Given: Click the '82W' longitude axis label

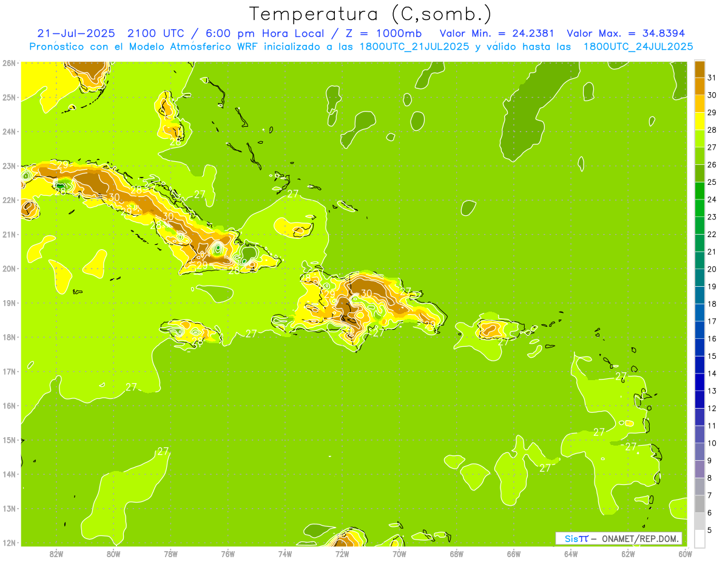Looking at the screenshot, I should (56, 554).
